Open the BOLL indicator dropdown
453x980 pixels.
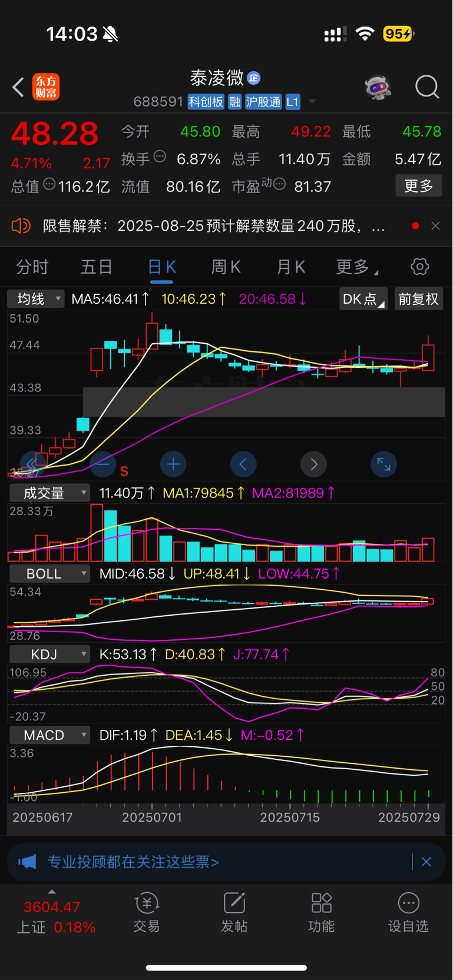coord(49,574)
